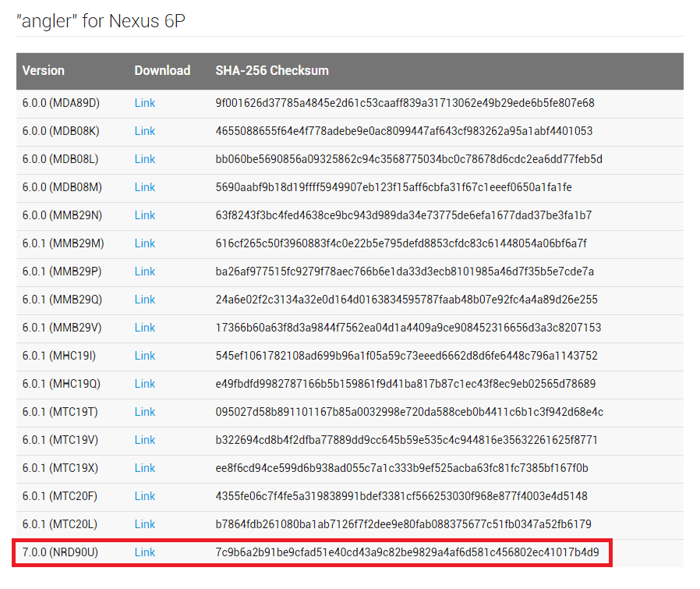Select version text 6.0.1 (MTC19T)
700x589 pixels.
pos(60,412)
